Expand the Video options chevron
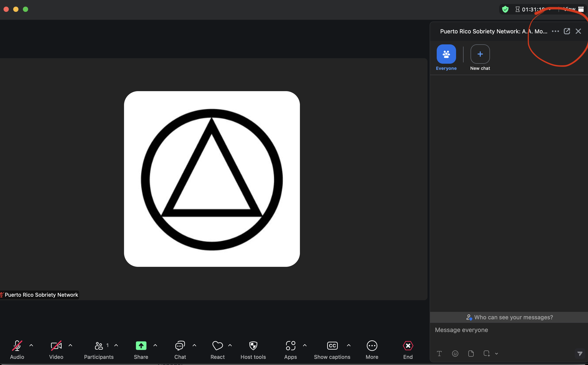This screenshot has height=365, width=588. tap(70, 346)
